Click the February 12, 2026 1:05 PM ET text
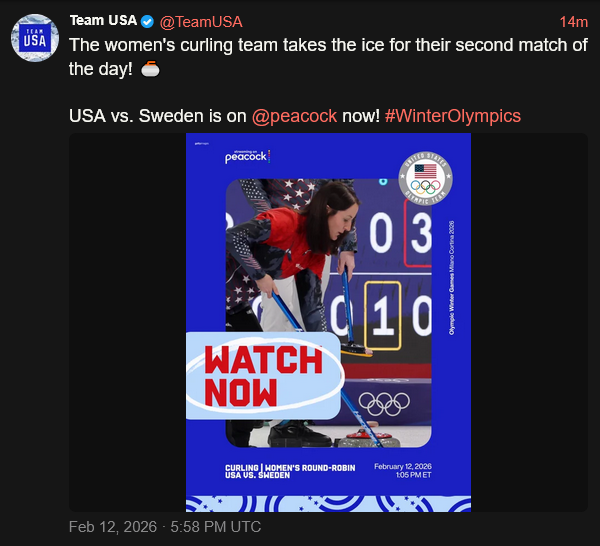The height and width of the screenshot is (546, 600). (407, 470)
